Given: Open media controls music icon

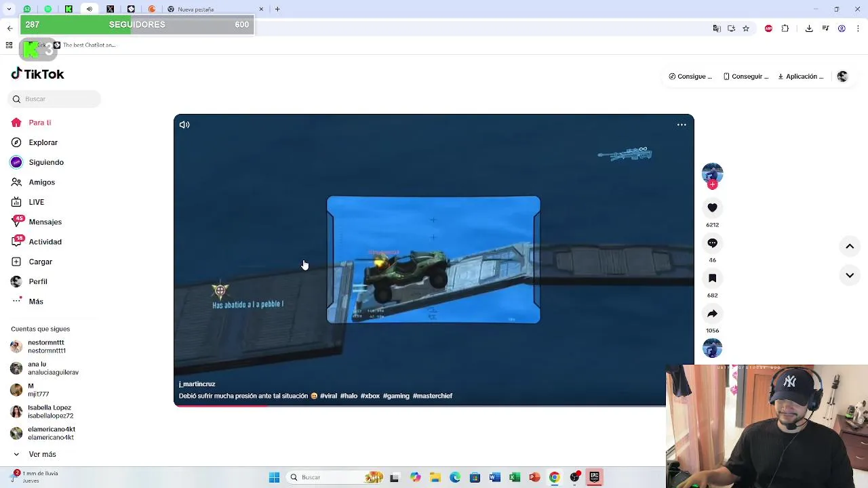Looking at the screenshot, I should point(825,28).
